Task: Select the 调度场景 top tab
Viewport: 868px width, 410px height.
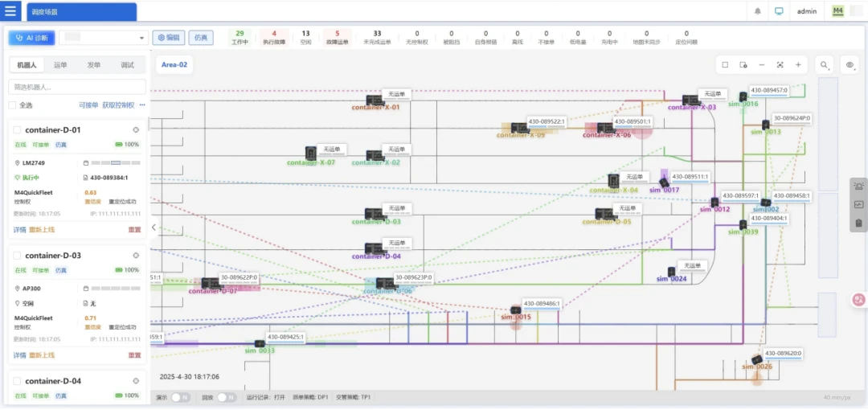Action: point(81,11)
